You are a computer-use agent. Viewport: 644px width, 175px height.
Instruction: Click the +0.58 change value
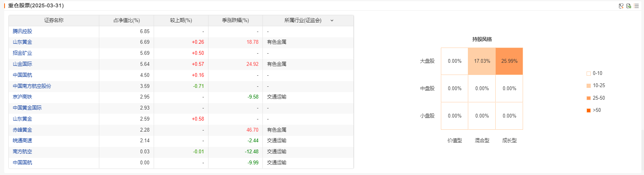click(198, 119)
